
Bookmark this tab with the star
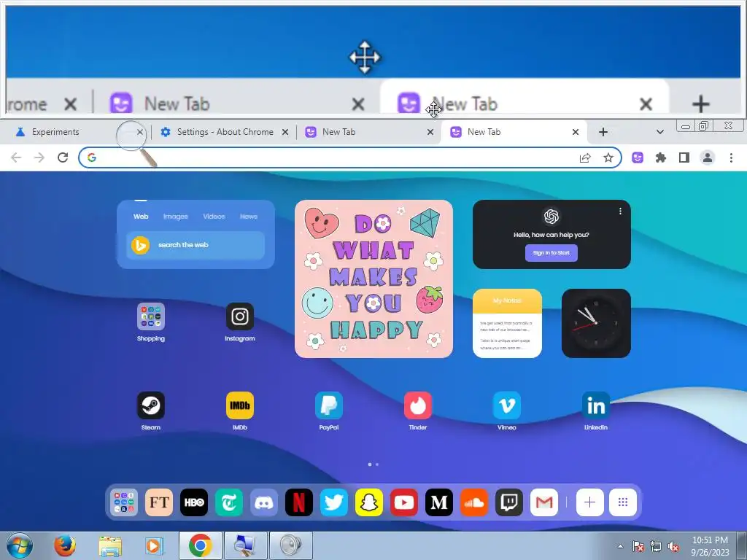coord(608,157)
